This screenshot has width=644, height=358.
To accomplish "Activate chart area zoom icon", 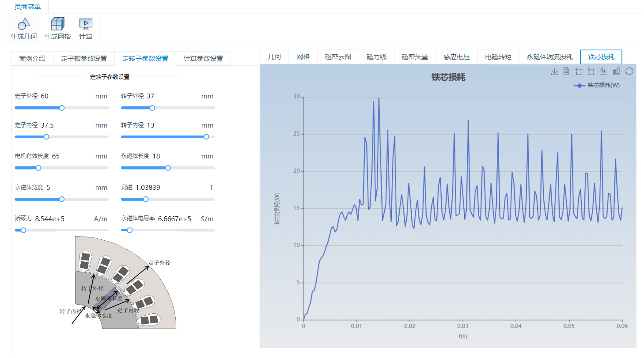I will point(579,72).
